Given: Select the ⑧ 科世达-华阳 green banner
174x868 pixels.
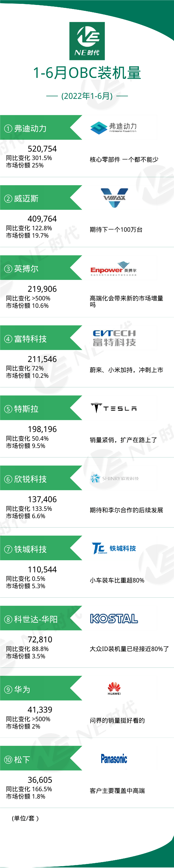Looking at the screenshot, I should coord(41,618).
